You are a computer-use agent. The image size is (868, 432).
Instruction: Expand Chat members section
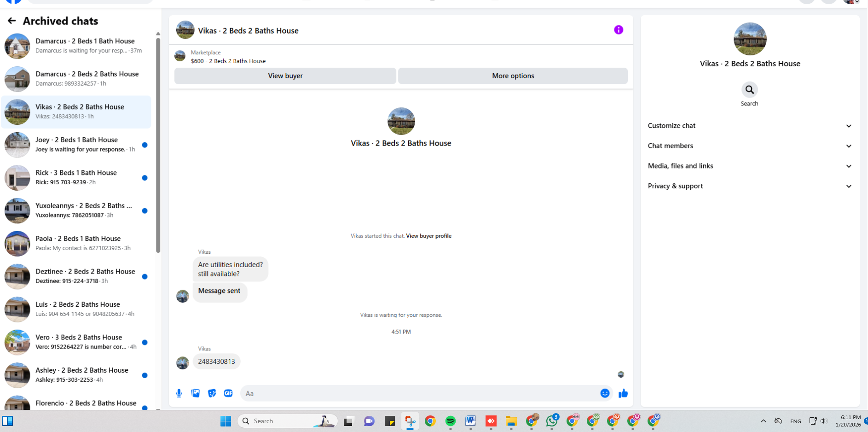coord(750,146)
